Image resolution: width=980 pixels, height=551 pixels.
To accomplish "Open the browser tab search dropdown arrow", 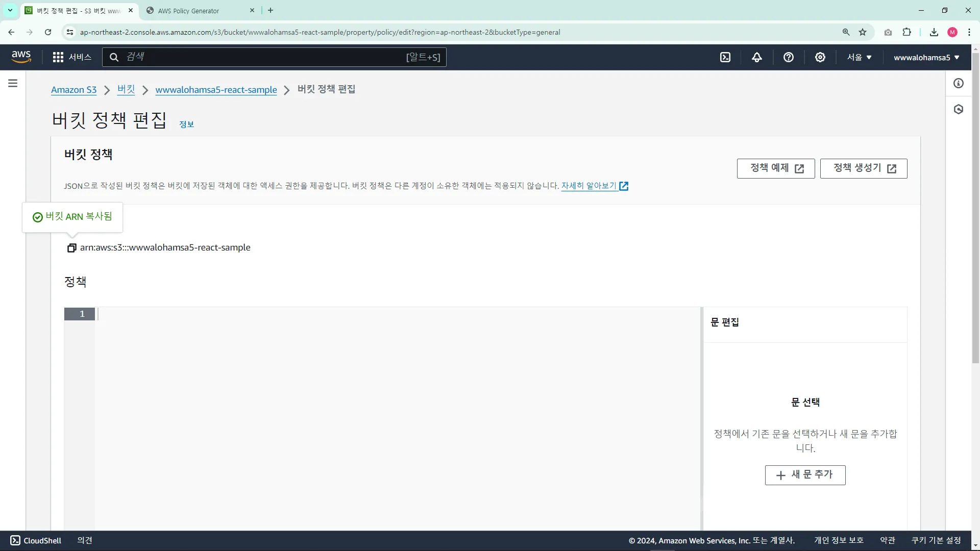I will tap(10, 10).
